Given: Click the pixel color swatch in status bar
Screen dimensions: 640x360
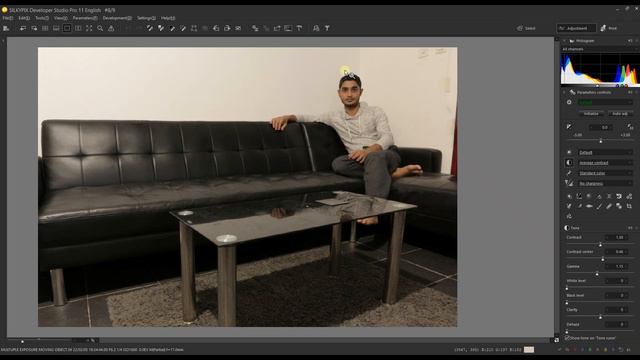Looking at the screenshot, I should click(529, 349).
